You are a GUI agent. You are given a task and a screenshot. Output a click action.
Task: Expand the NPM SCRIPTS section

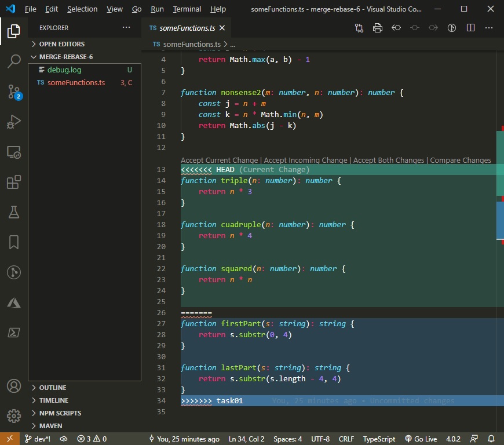pyautogui.click(x=61, y=413)
